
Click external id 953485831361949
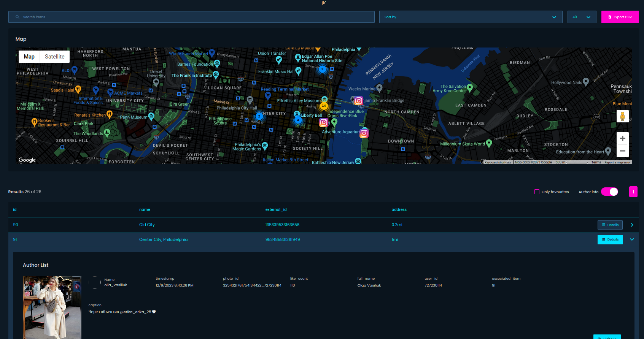click(x=283, y=240)
